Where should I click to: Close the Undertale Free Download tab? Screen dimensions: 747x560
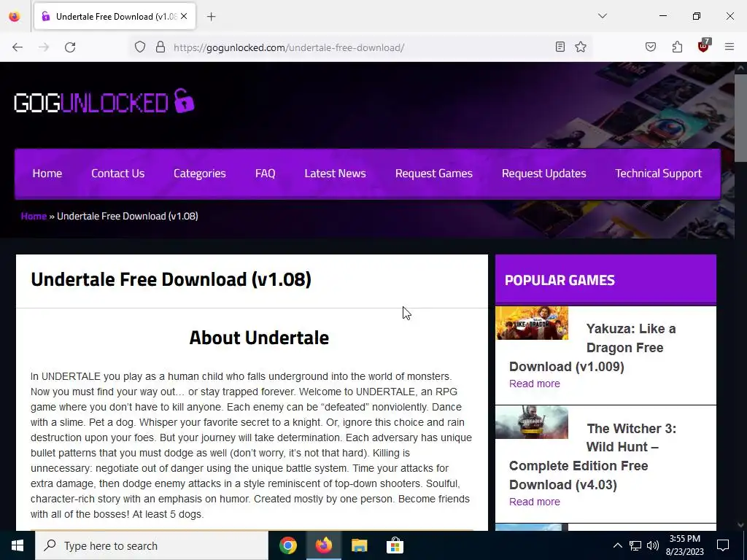[184, 16]
